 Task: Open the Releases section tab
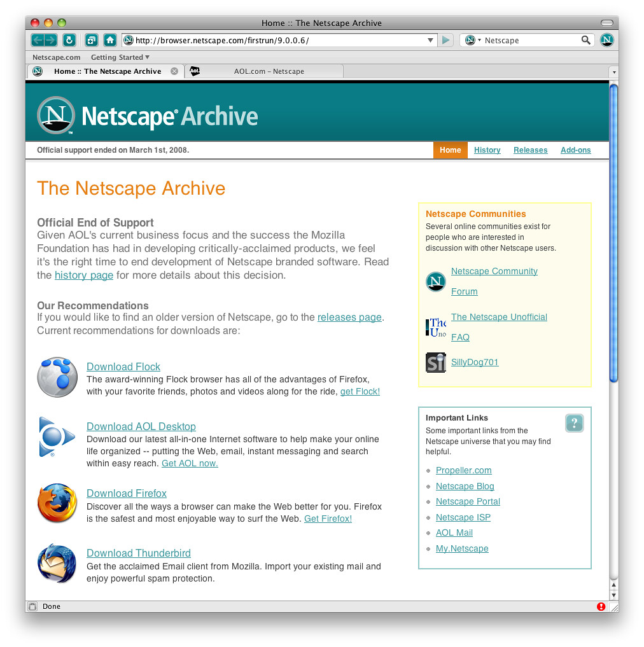coord(530,150)
